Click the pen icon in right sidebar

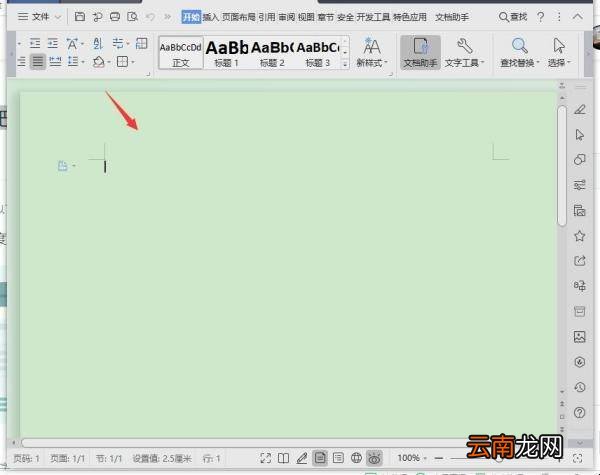click(580, 110)
